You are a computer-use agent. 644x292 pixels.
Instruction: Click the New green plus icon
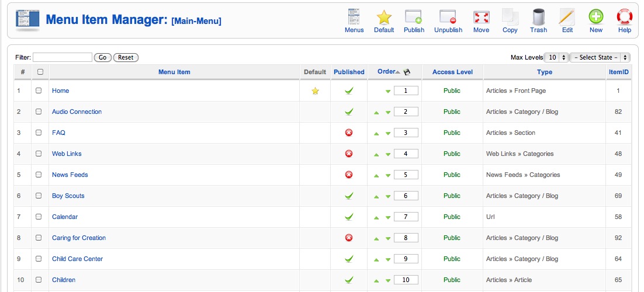[x=596, y=18]
